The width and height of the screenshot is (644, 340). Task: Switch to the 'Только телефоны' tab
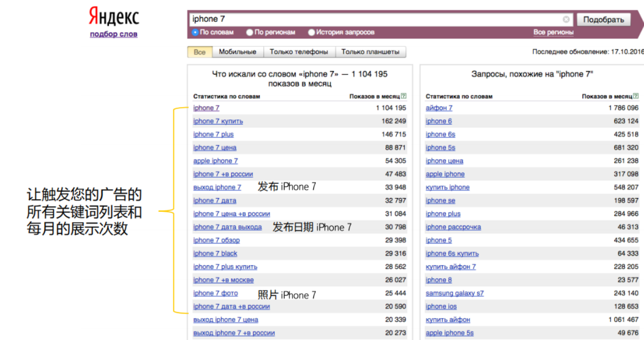(x=299, y=52)
